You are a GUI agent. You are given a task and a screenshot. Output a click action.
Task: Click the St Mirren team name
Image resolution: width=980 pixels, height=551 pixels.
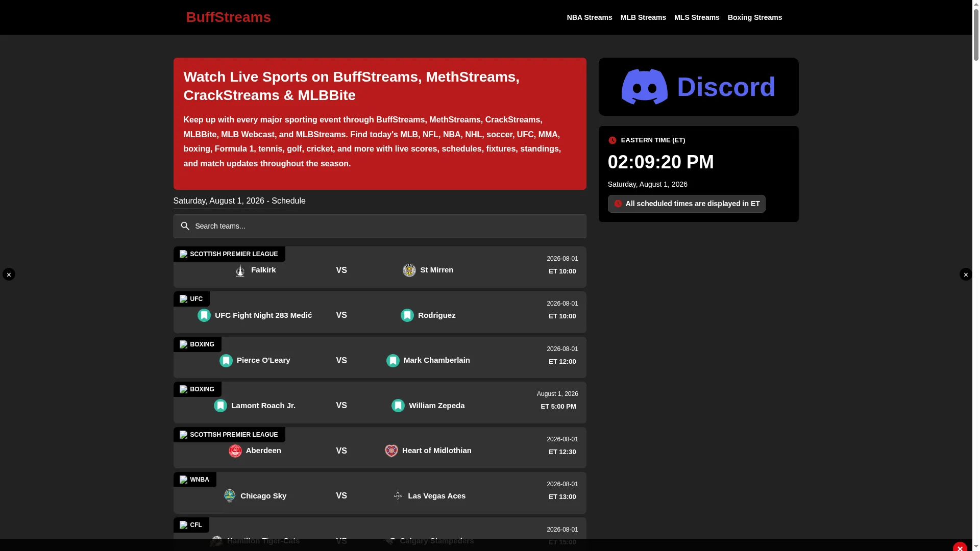[x=437, y=270]
